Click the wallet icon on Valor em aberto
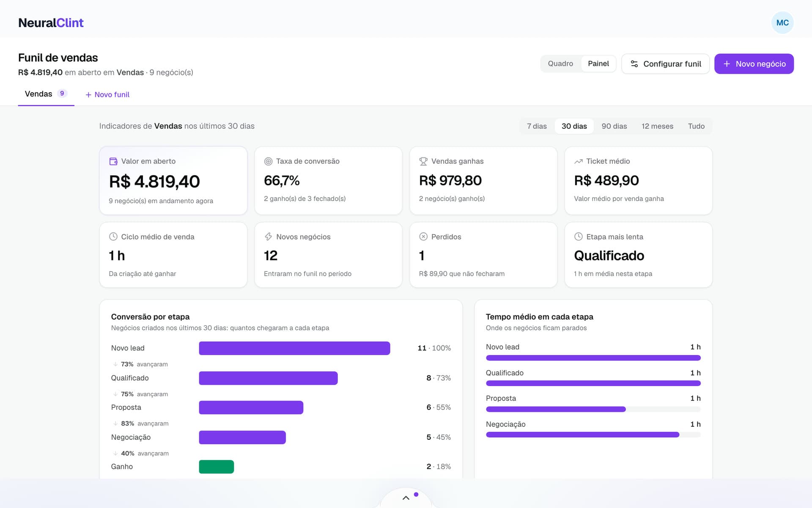Screen dimensions: 812x508 click(113, 161)
